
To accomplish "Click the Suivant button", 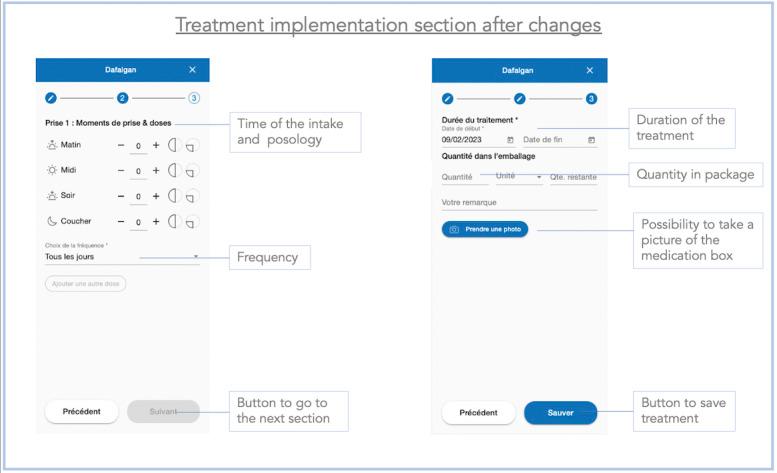I will pyautogui.click(x=163, y=412).
